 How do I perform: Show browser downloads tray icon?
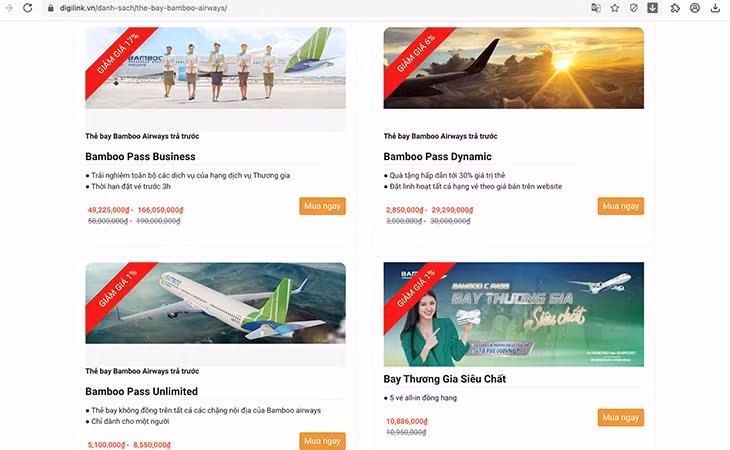coord(715,7)
